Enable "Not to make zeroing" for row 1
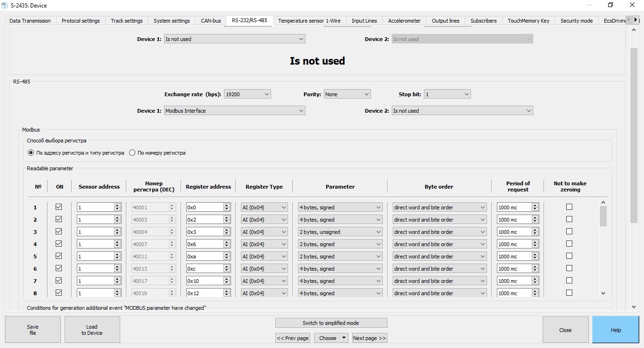 (569, 207)
